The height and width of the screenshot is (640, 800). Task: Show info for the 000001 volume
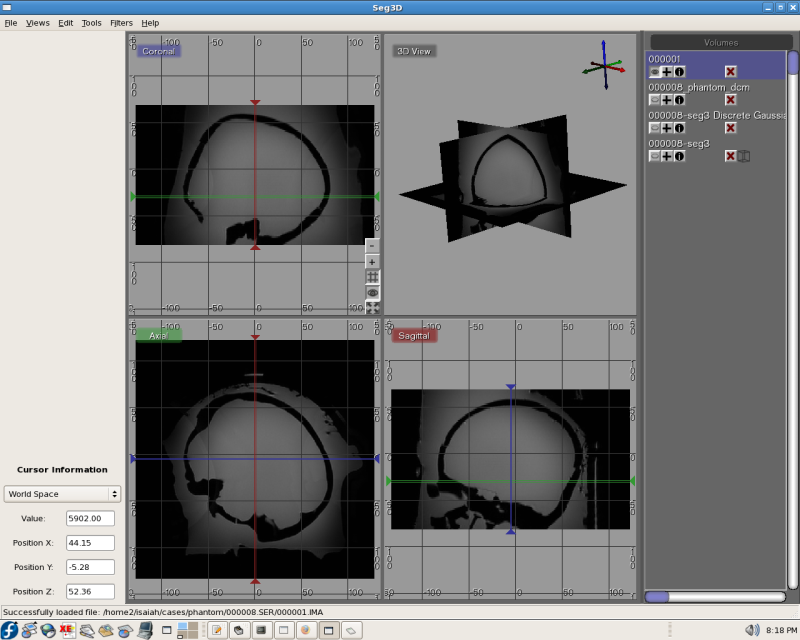[x=679, y=72]
